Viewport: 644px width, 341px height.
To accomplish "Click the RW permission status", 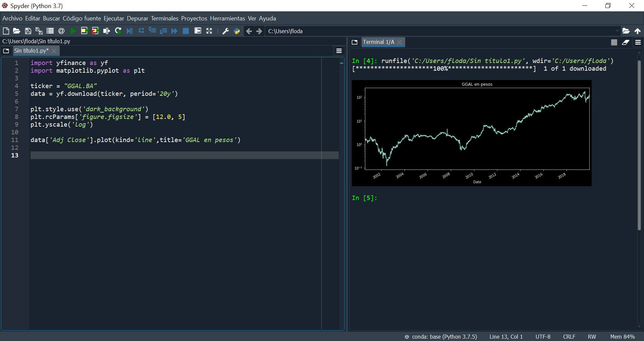I will coord(592,337).
